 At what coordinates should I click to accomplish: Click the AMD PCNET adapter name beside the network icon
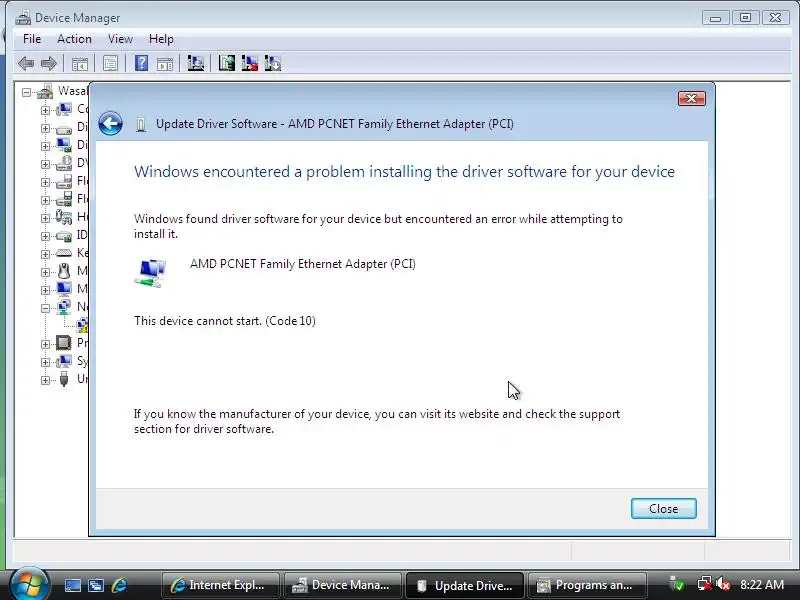(x=303, y=264)
